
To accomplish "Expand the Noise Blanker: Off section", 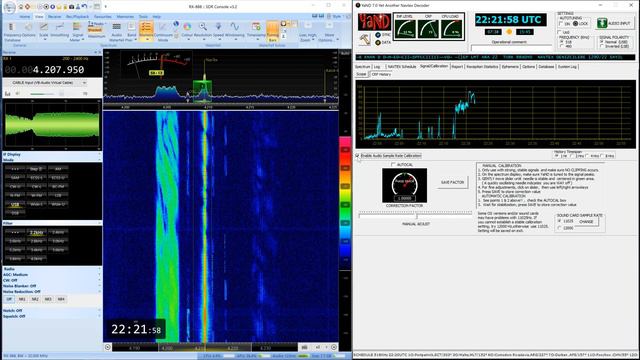I will [x=52, y=286].
